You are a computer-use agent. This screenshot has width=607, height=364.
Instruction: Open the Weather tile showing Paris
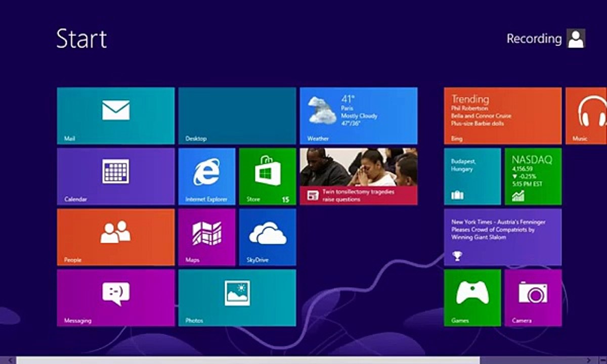pos(359,116)
